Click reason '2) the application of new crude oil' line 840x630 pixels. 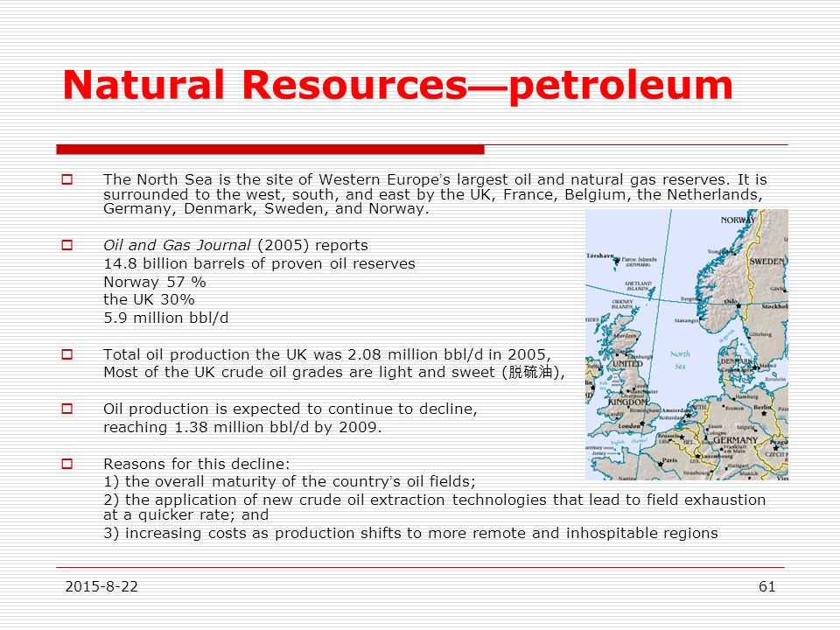point(435,507)
